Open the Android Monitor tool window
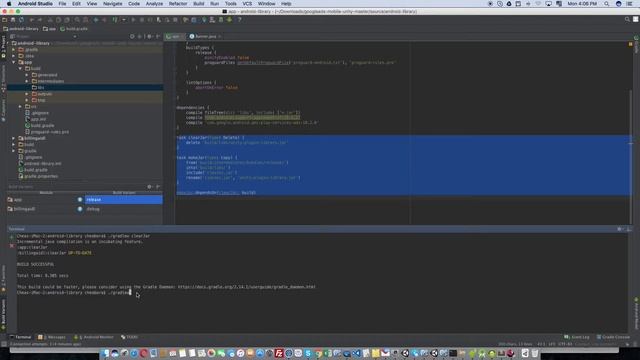Screen dimensions: 640x360 (x=94, y=337)
